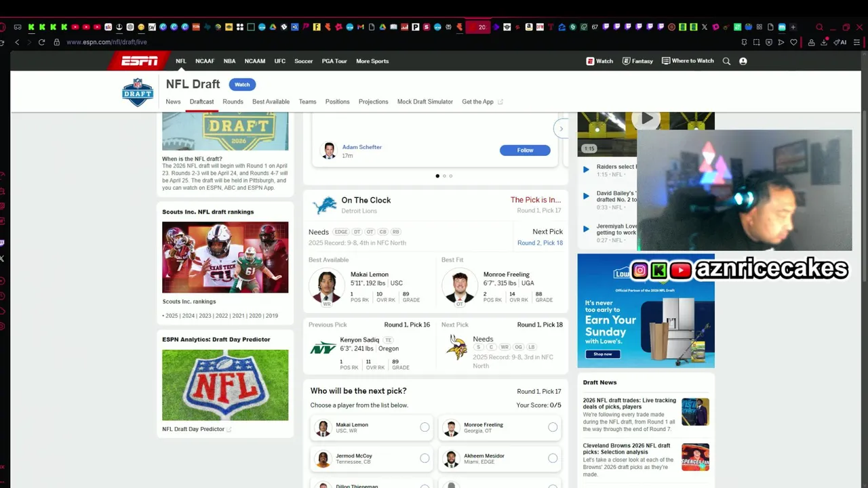
Task: Open the ESPN search icon
Action: click(726, 61)
